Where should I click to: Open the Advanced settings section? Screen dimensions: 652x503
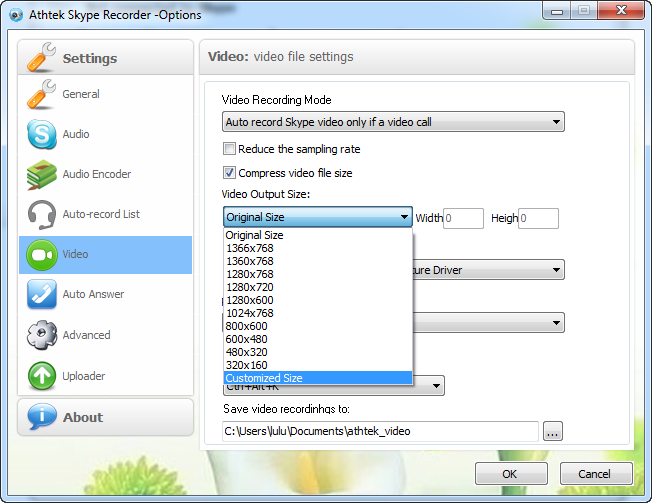(106, 335)
